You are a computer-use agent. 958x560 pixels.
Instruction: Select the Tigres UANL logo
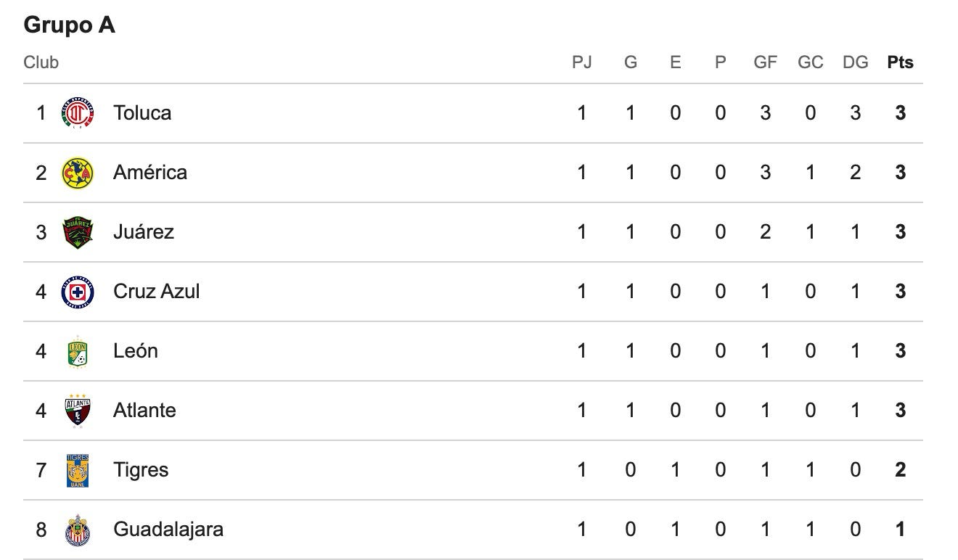click(78, 470)
